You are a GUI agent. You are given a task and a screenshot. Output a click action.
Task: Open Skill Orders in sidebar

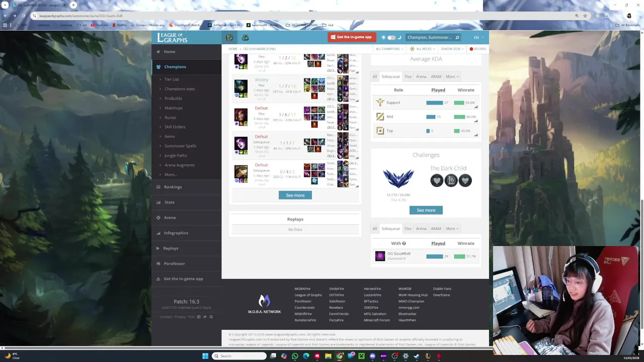(x=175, y=127)
